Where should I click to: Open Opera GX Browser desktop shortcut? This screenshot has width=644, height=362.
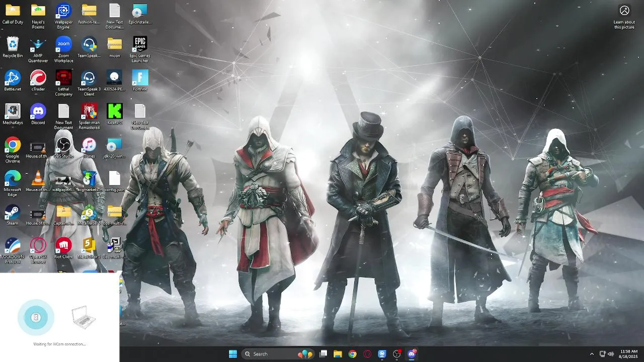click(x=38, y=251)
